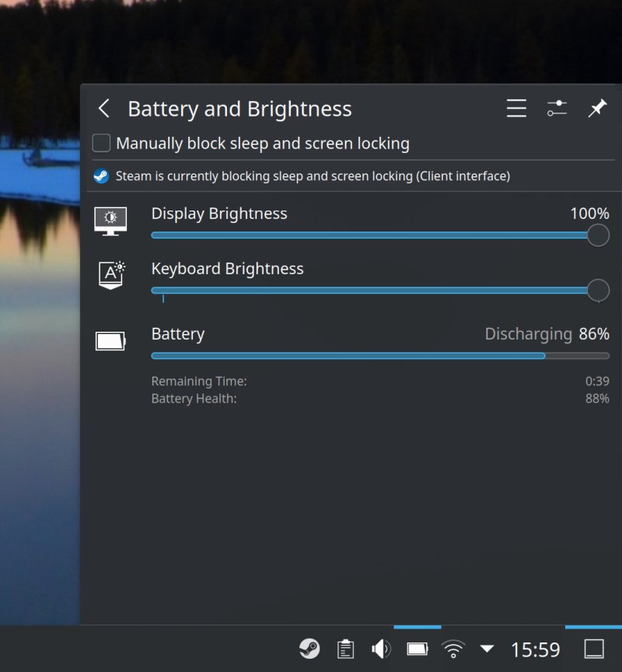Pin the Battery and Brightness popup open
Image resolution: width=622 pixels, height=672 pixels.
tap(596, 109)
